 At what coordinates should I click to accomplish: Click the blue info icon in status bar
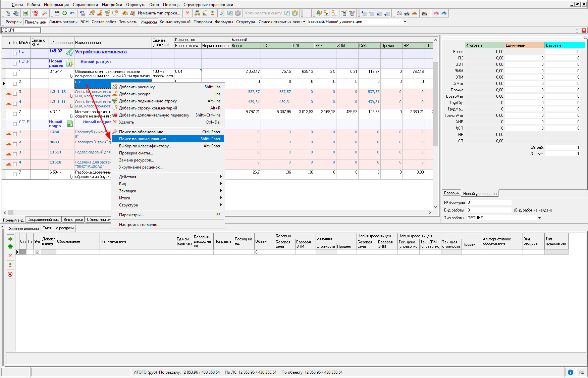point(570,372)
